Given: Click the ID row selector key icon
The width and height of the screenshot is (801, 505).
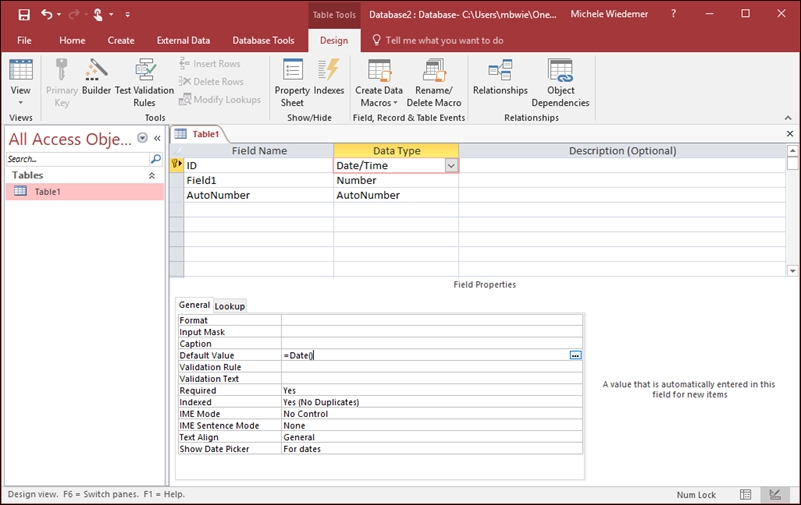Looking at the screenshot, I should tap(177, 164).
